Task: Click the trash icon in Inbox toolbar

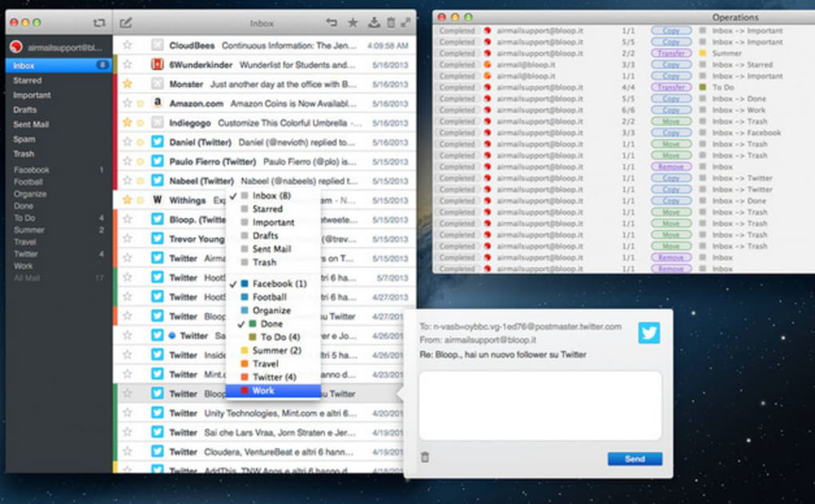Action: pyautogui.click(x=391, y=22)
